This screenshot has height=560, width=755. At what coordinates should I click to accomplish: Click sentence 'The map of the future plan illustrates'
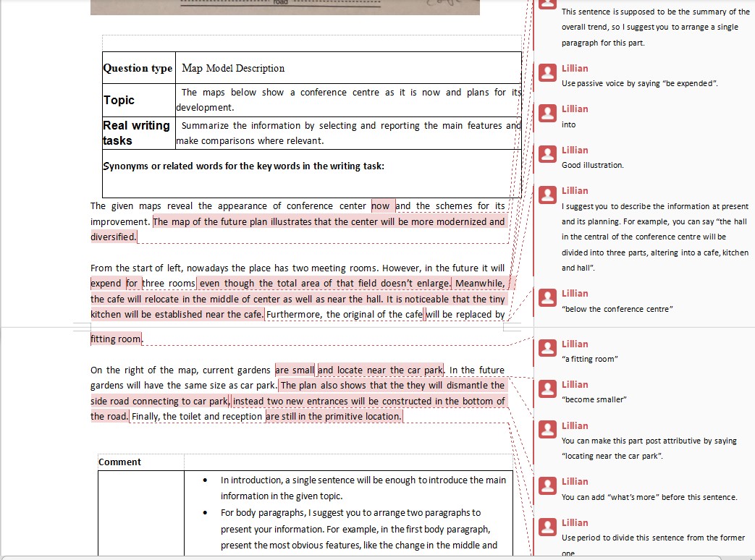pyautogui.click(x=298, y=229)
